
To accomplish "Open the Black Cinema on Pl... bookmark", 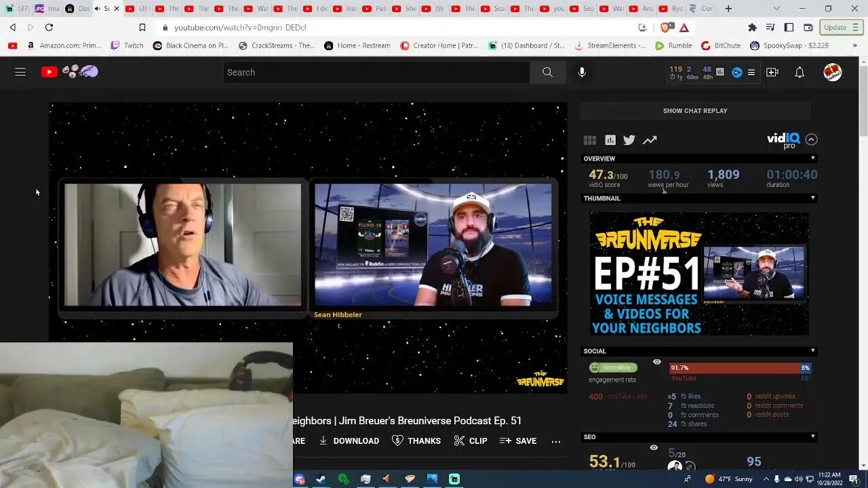I will [x=191, y=45].
